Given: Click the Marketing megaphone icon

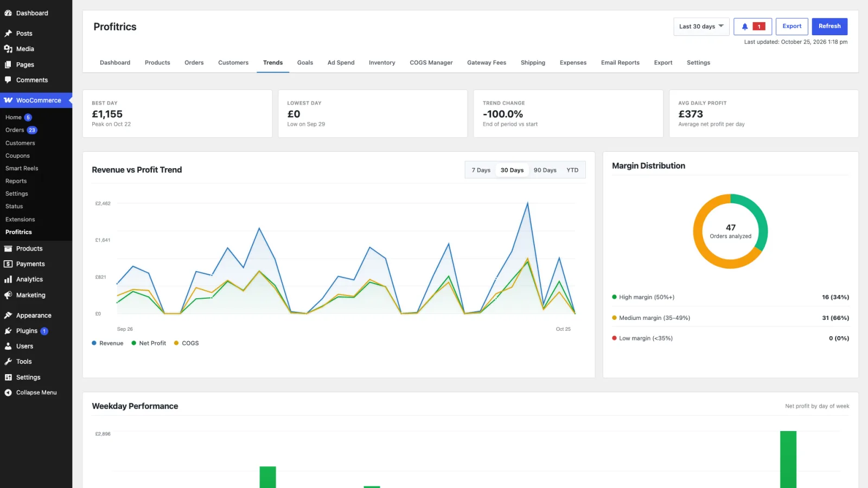Looking at the screenshot, I should click(x=8, y=295).
